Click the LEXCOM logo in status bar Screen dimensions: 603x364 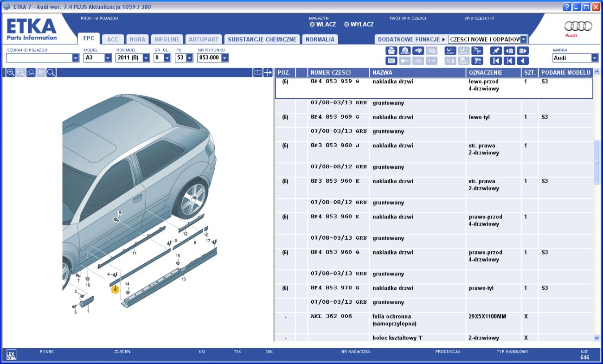(x=11, y=356)
